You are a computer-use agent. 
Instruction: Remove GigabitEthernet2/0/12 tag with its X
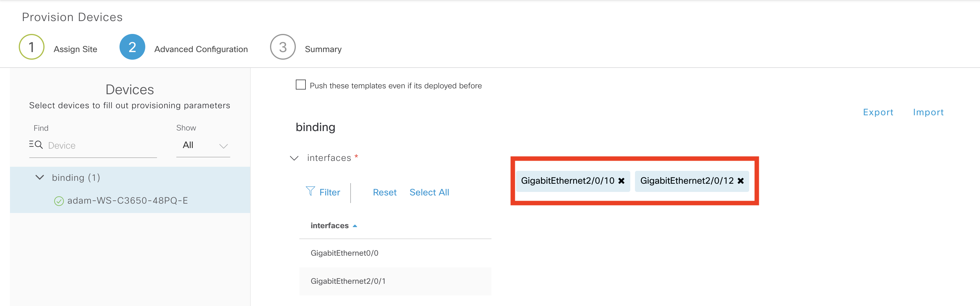point(740,181)
